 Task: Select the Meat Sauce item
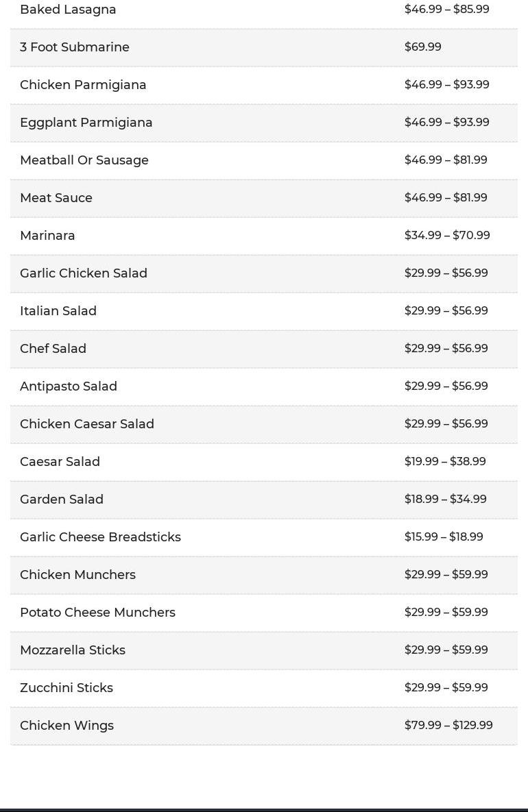pos(56,198)
